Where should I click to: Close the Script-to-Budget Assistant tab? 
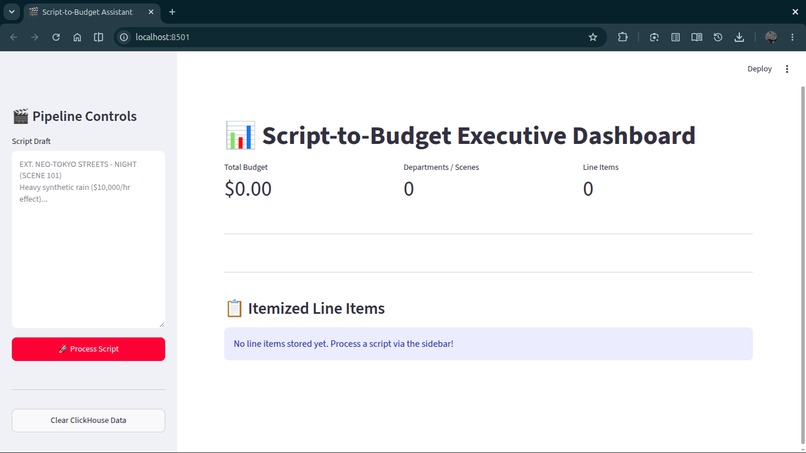point(151,12)
